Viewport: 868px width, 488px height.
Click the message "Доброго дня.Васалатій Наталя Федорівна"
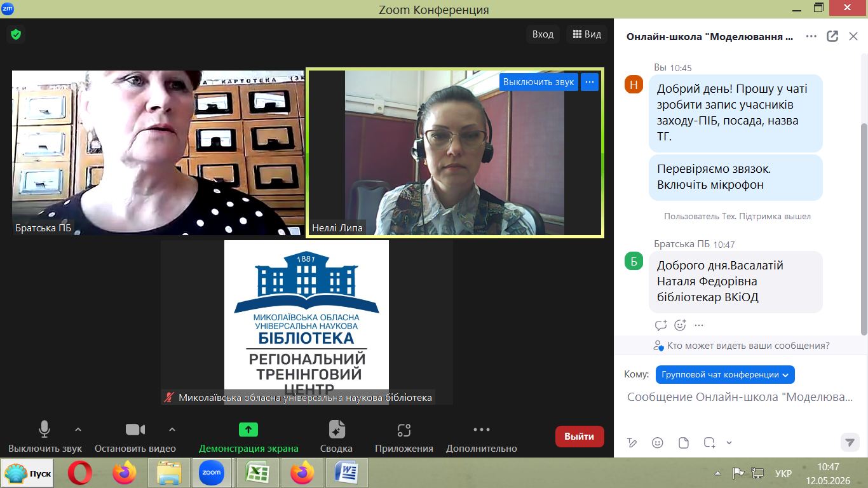[x=736, y=281]
